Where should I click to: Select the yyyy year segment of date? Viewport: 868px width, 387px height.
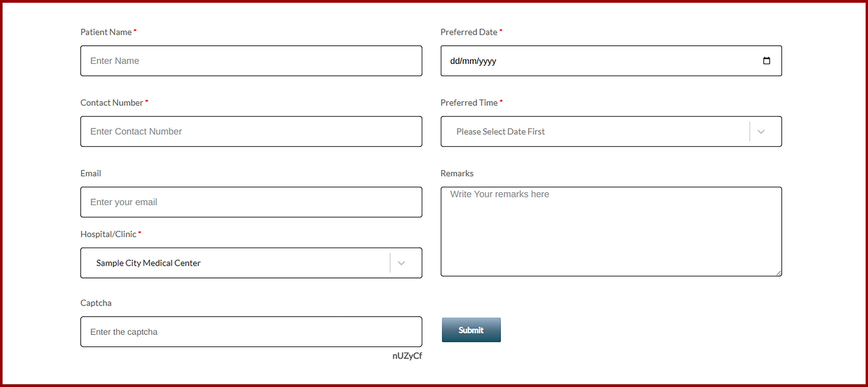487,61
